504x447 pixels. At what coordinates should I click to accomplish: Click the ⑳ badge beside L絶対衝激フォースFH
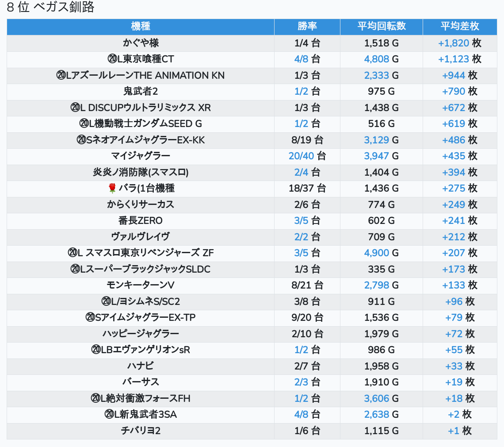95,399
